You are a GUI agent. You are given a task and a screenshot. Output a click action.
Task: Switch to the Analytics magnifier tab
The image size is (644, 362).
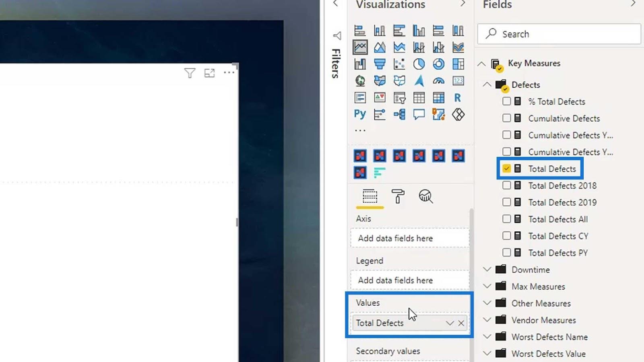[x=425, y=196]
